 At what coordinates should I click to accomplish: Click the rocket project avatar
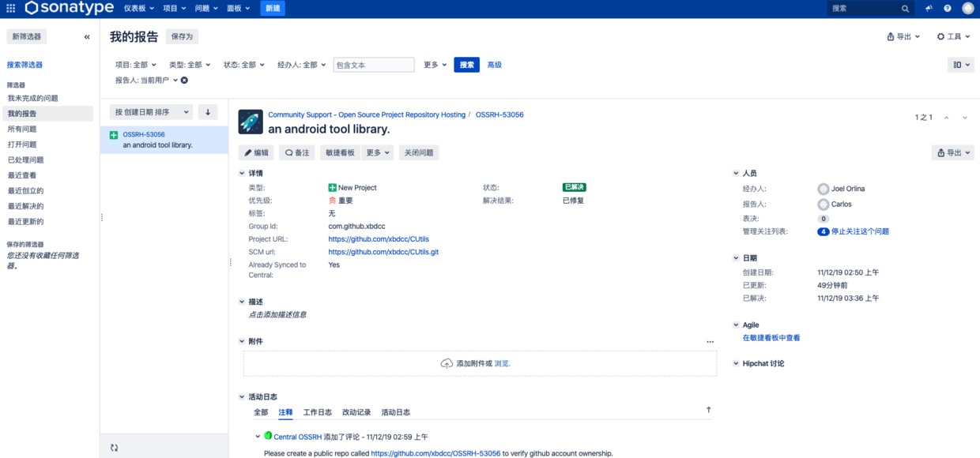tap(251, 122)
